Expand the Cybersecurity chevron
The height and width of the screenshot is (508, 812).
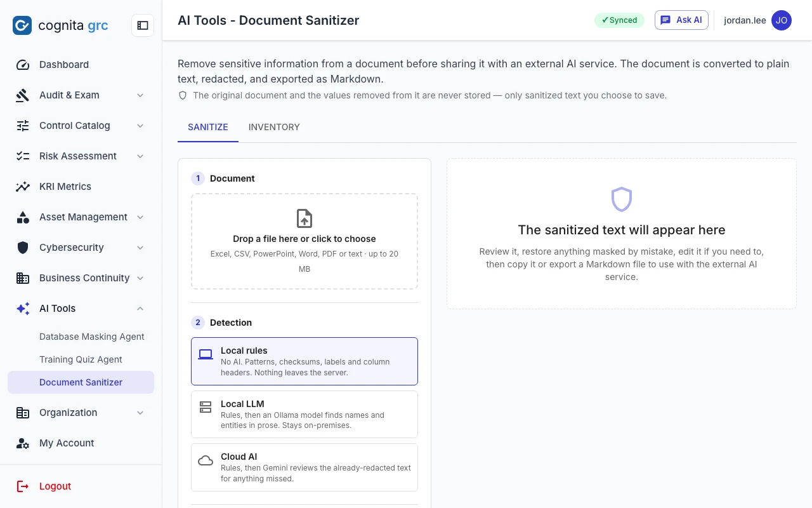(x=140, y=248)
